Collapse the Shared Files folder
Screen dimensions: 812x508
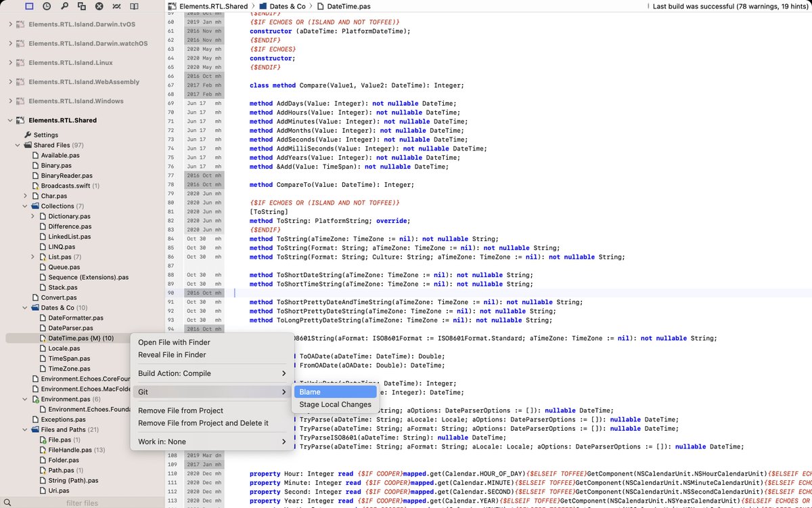tap(18, 145)
